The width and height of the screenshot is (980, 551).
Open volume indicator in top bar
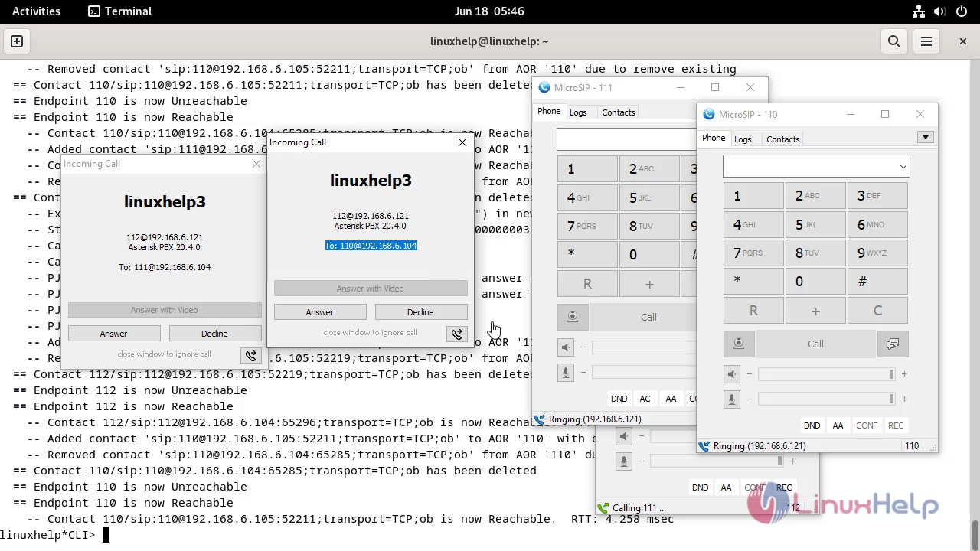941,11
